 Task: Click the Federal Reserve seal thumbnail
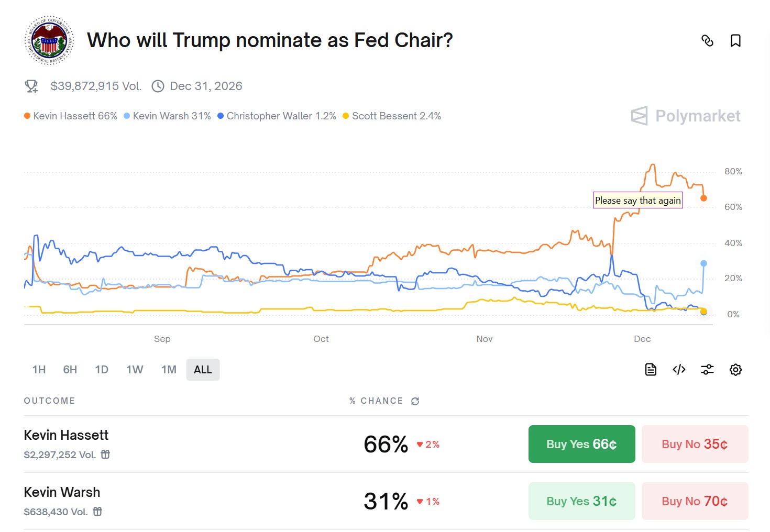point(49,40)
